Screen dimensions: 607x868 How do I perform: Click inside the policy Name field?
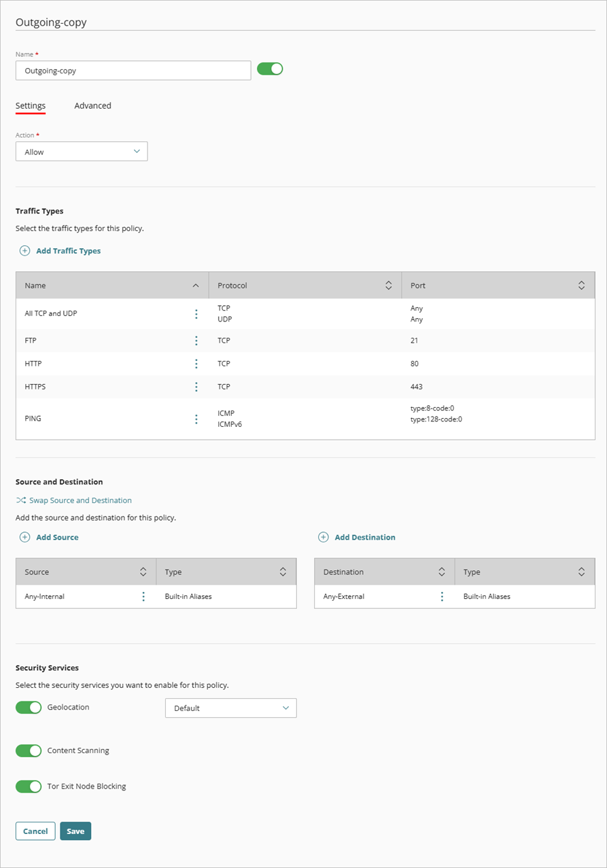coord(133,70)
